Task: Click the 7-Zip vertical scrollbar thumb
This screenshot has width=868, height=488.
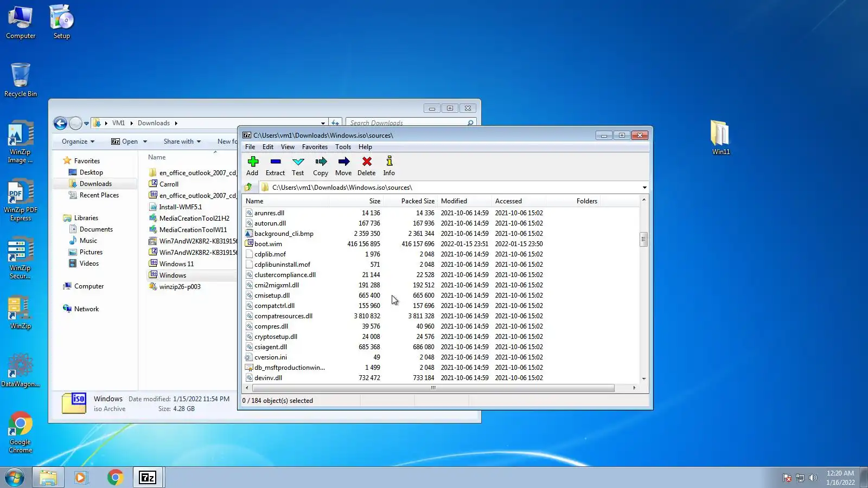Action: click(x=644, y=239)
